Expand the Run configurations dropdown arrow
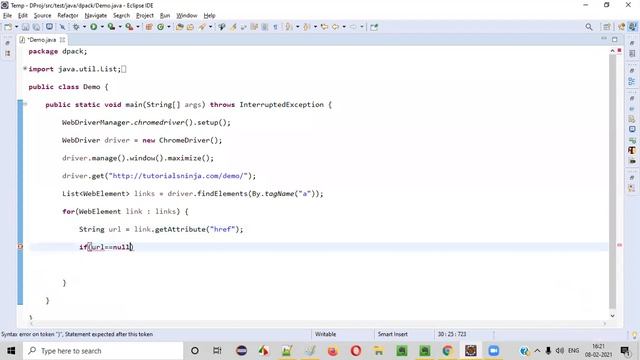 (102, 27)
